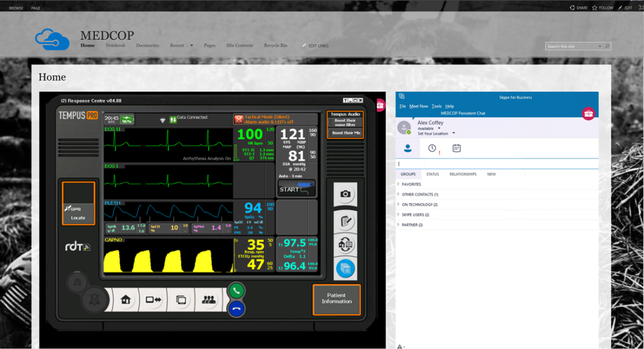The width and height of the screenshot is (644, 349).
Task: Select the GROUPS tab
Action: 408,174
